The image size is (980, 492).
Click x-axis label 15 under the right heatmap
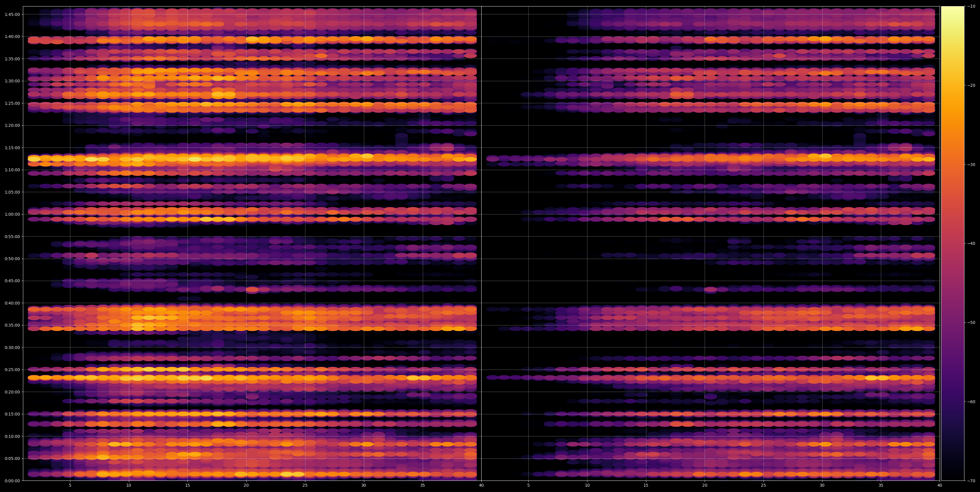(646, 485)
